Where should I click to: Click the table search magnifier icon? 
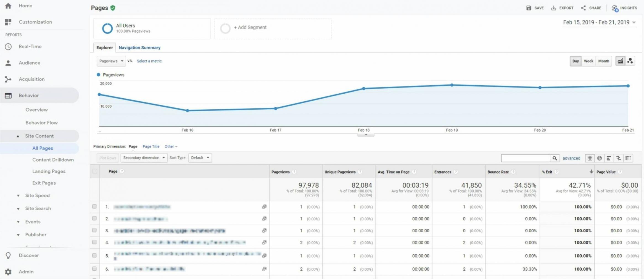(555, 158)
